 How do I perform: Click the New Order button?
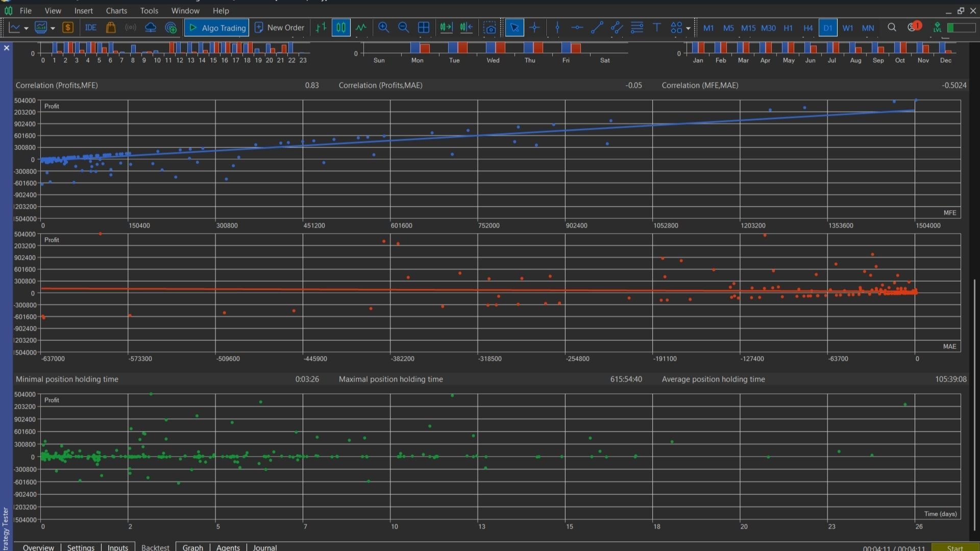(280, 28)
